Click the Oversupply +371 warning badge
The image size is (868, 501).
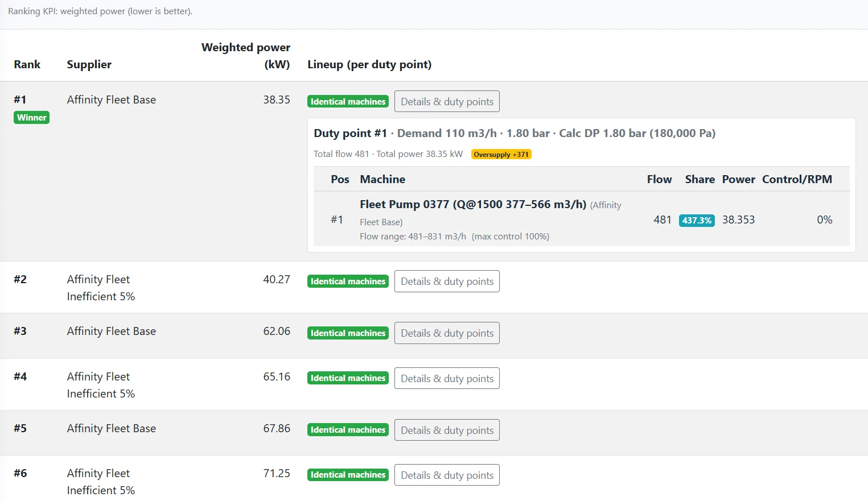coord(500,154)
